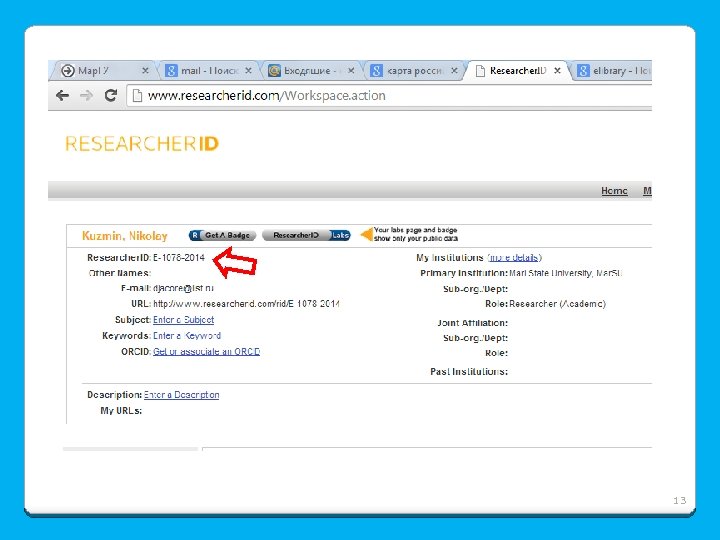Click the browser Forward arrow
The height and width of the screenshot is (540, 720).
[x=86, y=96]
